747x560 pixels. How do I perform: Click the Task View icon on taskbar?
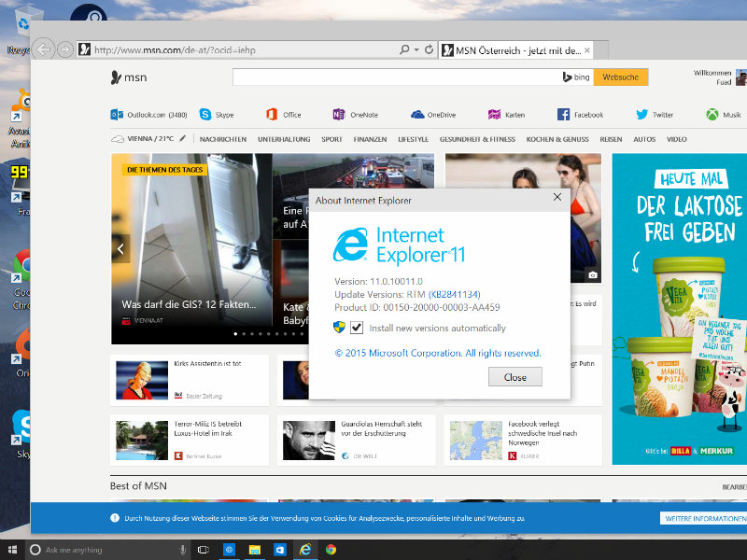(x=203, y=551)
